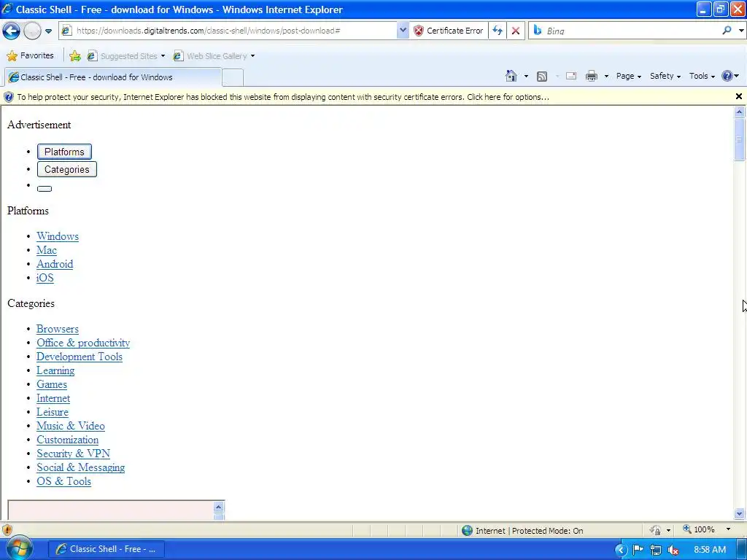Show hidden tray icons arrow
Image resolution: width=747 pixels, height=560 pixels.
point(621,550)
